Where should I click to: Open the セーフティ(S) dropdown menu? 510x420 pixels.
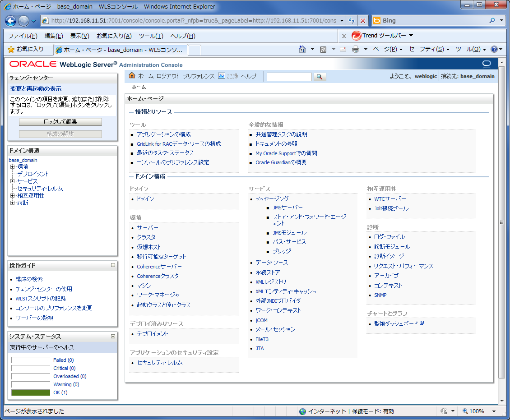(x=429, y=49)
